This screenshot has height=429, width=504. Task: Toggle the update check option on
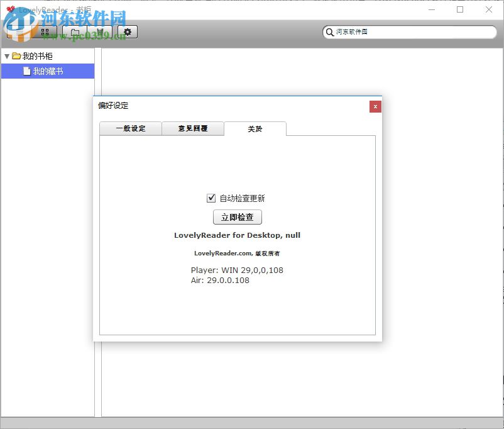point(212,198)
